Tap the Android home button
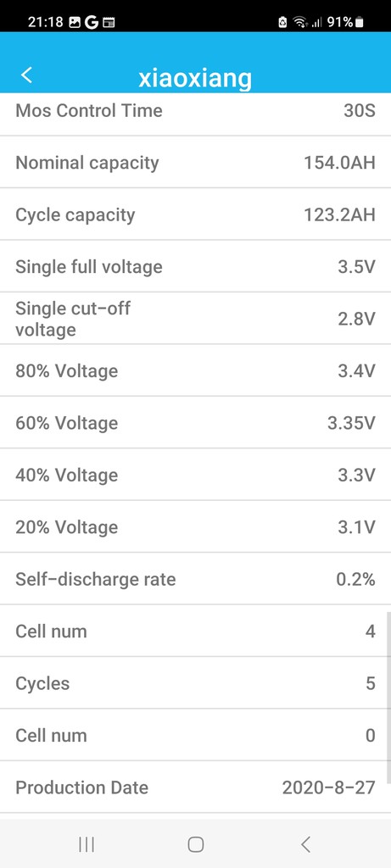This screenshot has height=868, width=391. click(195, 844)
